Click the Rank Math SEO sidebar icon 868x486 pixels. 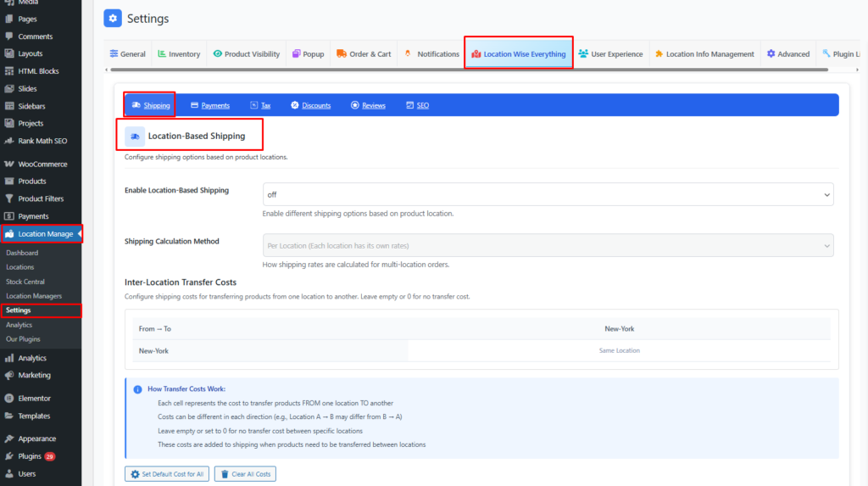(8, 141)
